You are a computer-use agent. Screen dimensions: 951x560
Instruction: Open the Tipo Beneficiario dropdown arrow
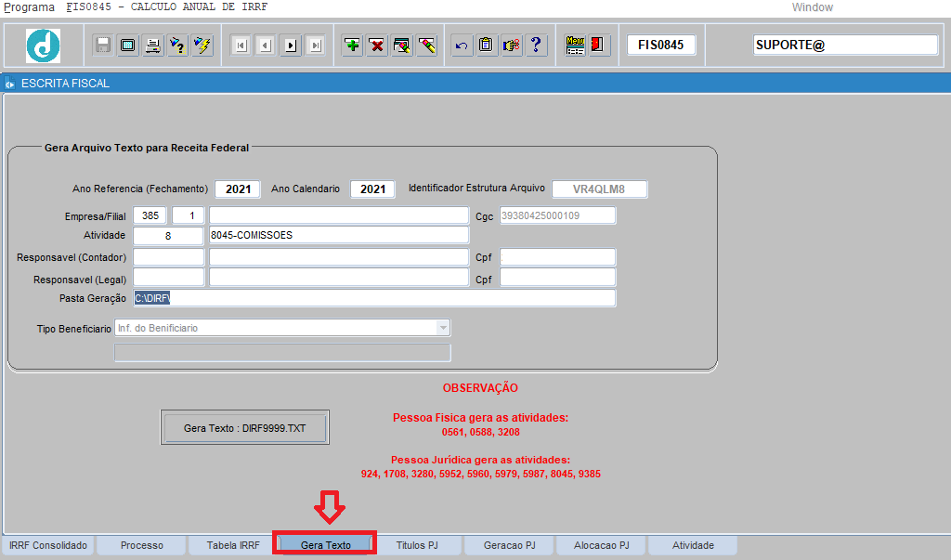443,328
